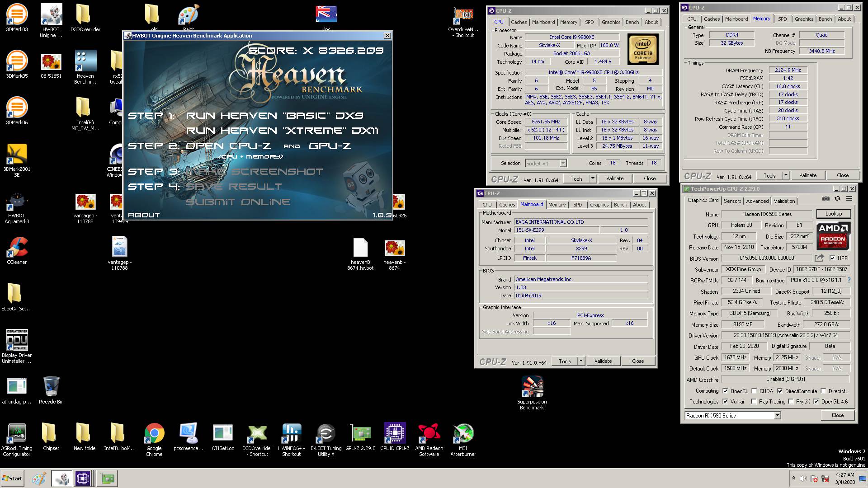Select the heavenB 8674.hwbot file
The image size is (868, 488).
pos(360,254)
